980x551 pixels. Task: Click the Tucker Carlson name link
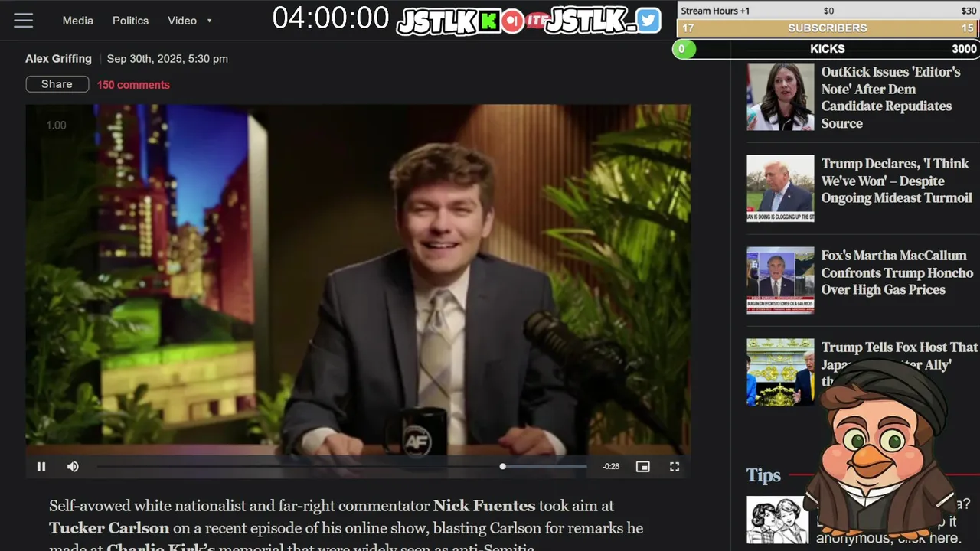coord(109,528)
